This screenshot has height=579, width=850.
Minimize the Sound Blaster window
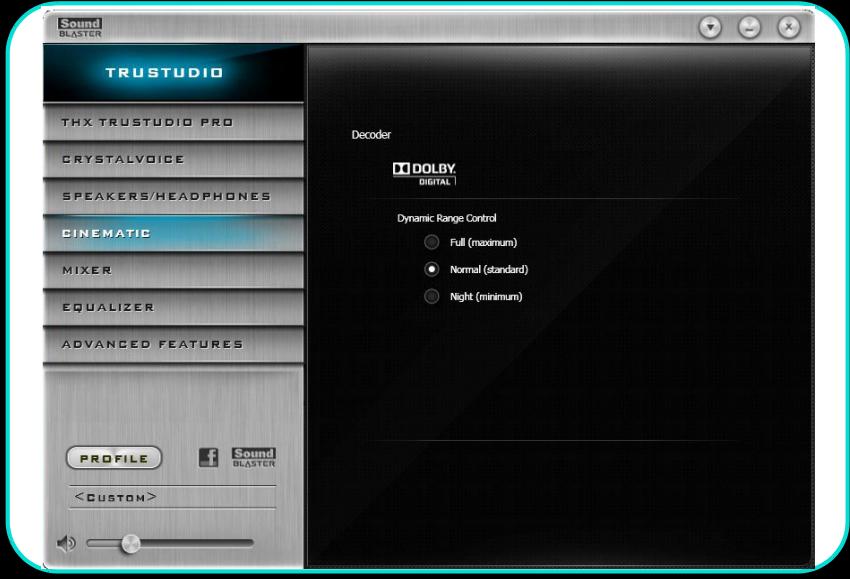point(749,27)
